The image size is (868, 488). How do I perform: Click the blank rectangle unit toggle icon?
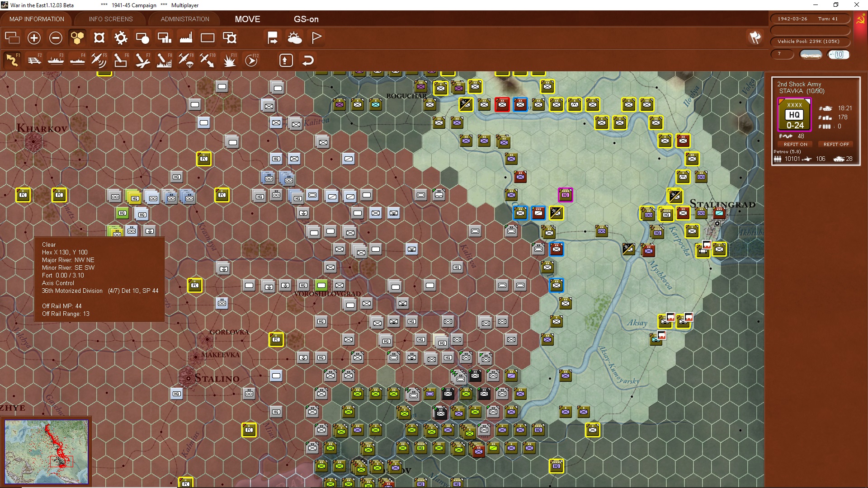(208, 38)
